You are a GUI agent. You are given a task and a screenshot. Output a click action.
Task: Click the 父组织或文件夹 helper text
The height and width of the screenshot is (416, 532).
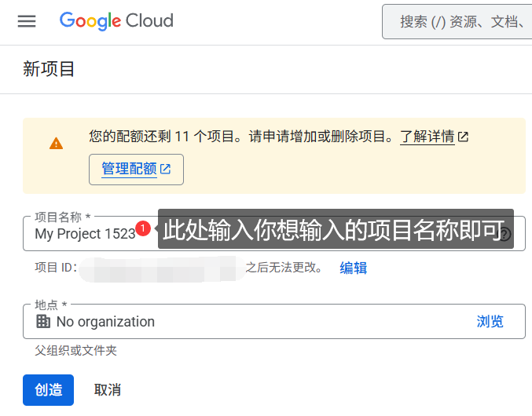(75, 351)
